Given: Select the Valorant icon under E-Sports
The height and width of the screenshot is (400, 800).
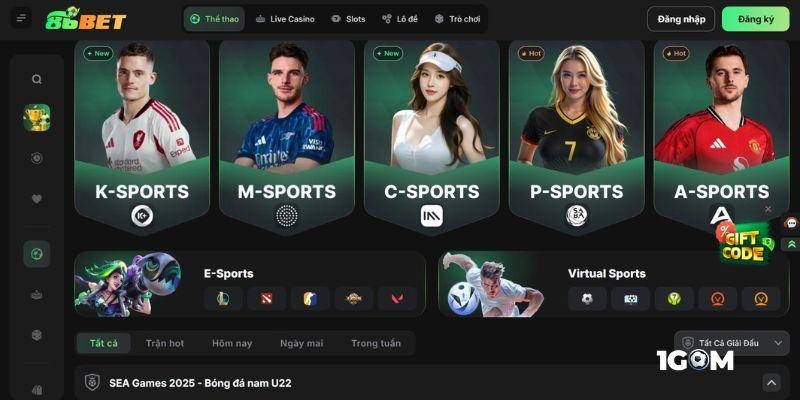Looking at the screenshot, I should [x=397, y=299].
